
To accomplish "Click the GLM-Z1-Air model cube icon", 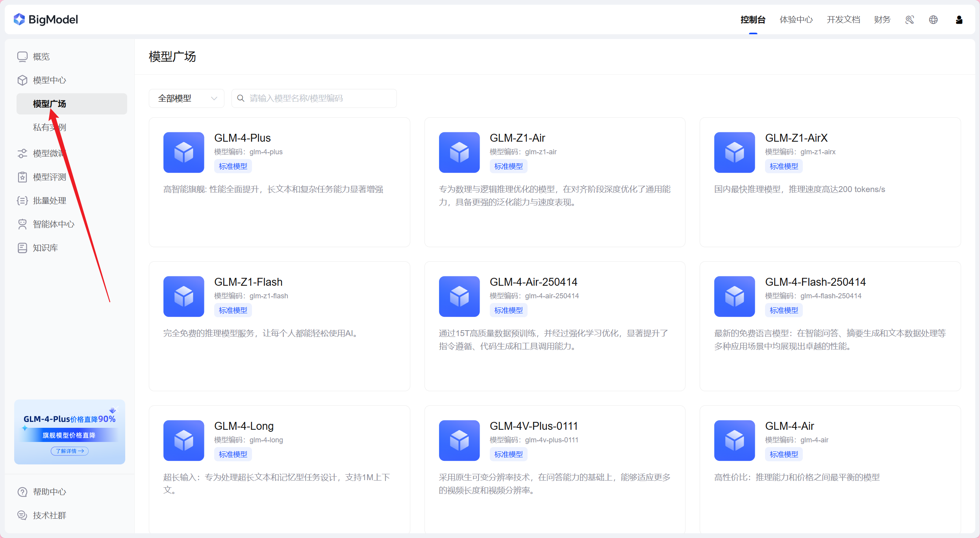I will tap(459, 152).
